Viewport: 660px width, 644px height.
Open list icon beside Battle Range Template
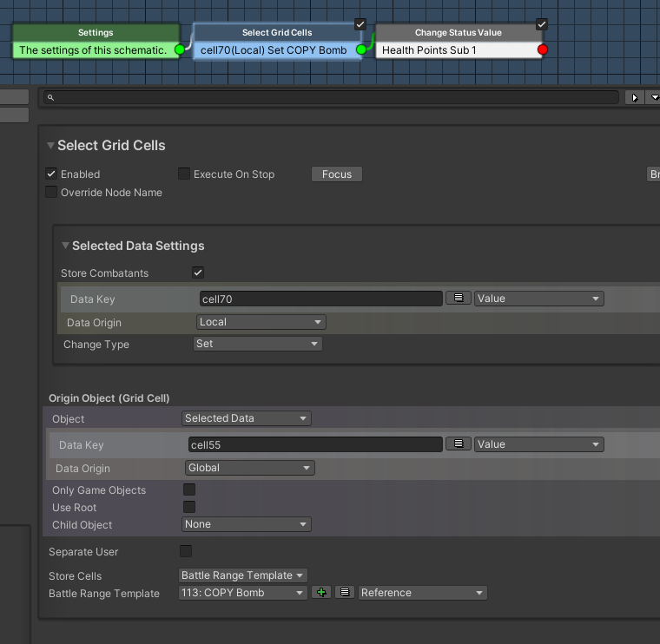coord(345,592)
